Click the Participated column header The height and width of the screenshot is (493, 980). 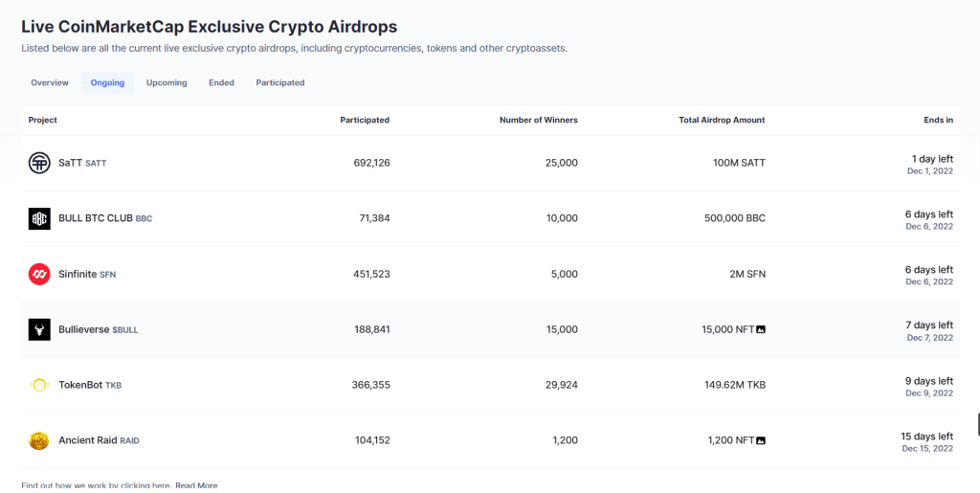pyautogui.click(x=365, y=120)
